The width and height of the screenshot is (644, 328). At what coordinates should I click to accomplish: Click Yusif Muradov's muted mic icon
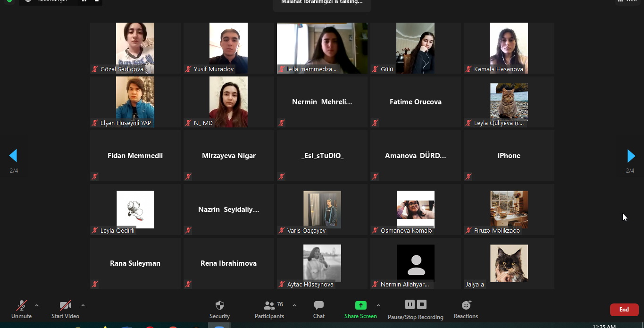pos(188,69)
